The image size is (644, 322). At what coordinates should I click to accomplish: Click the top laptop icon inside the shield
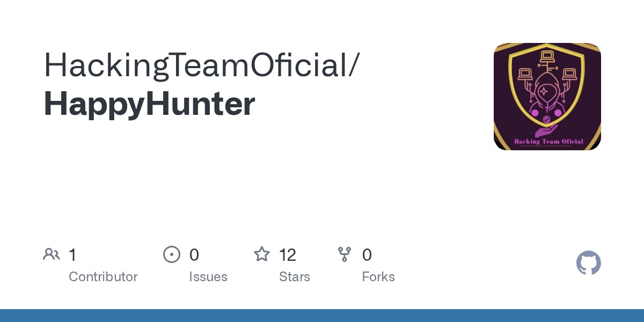pyautogui.click(x=547, y=57)
